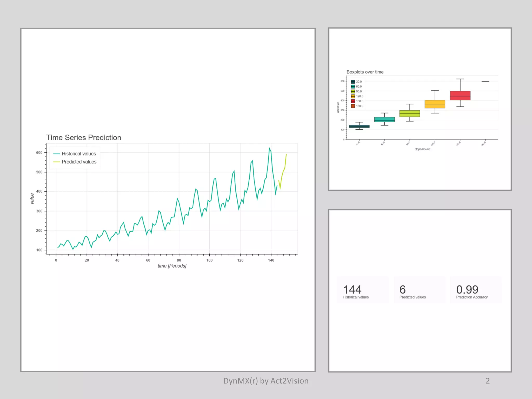Click the 180.0 orange legend swatch

coord(353,106)
